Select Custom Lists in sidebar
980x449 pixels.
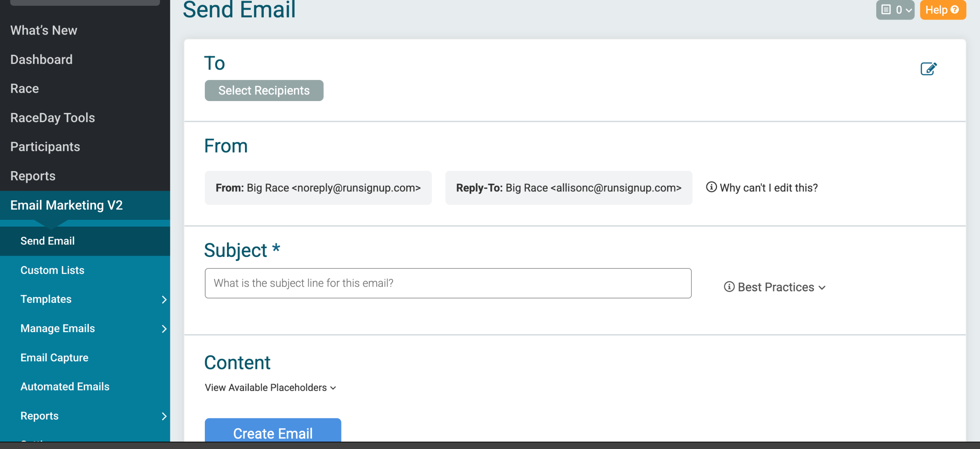pos(52,270)
